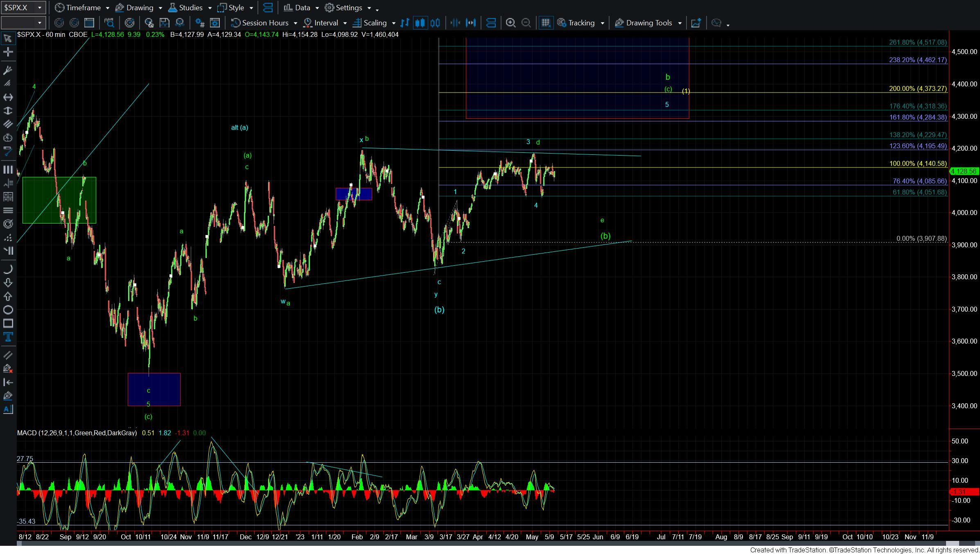Expand the Interval dropdown arrow
Image resolution: width=980 pixels, height=554 pixels.
345,23
